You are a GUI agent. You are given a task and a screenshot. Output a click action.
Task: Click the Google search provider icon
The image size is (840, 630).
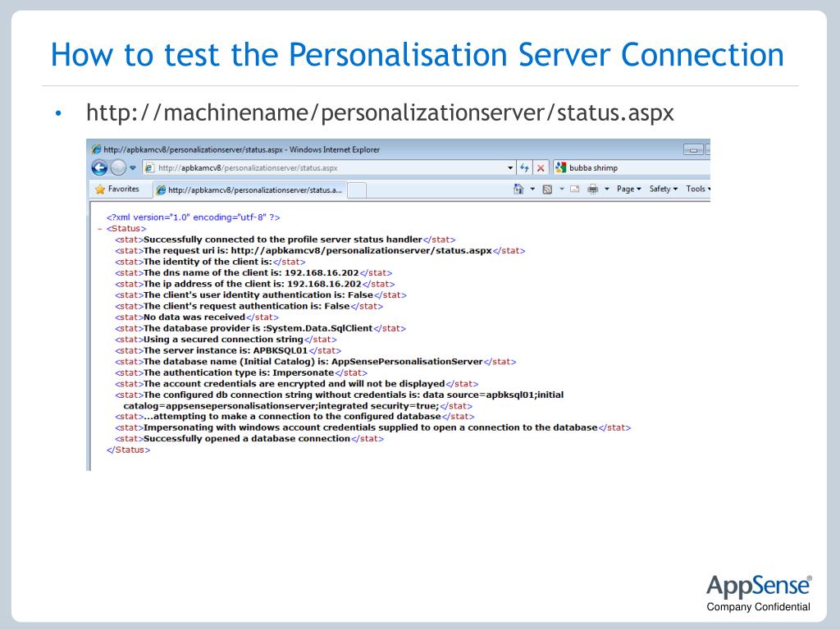560,167
